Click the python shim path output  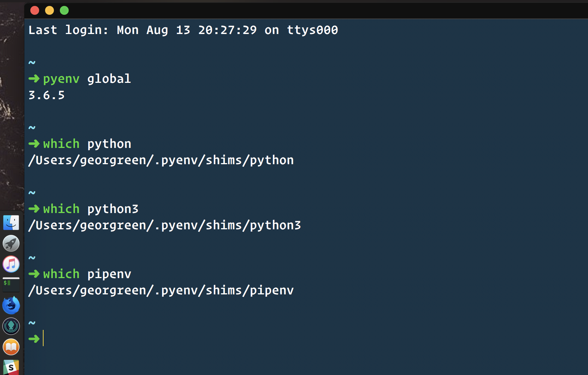(x=161, y=160)
